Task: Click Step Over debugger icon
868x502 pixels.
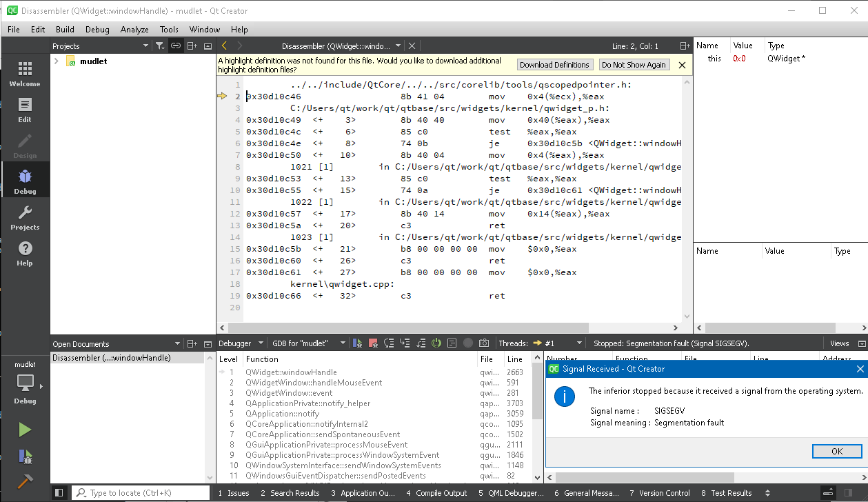Action: [x=389, y=343]
